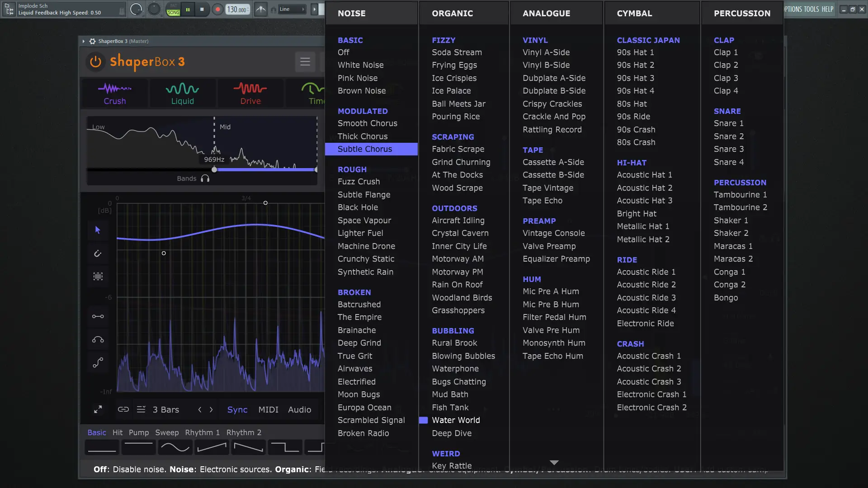868x488 pixels.
Task: Choose the marquee selection tool
Action: click(98, 277)
